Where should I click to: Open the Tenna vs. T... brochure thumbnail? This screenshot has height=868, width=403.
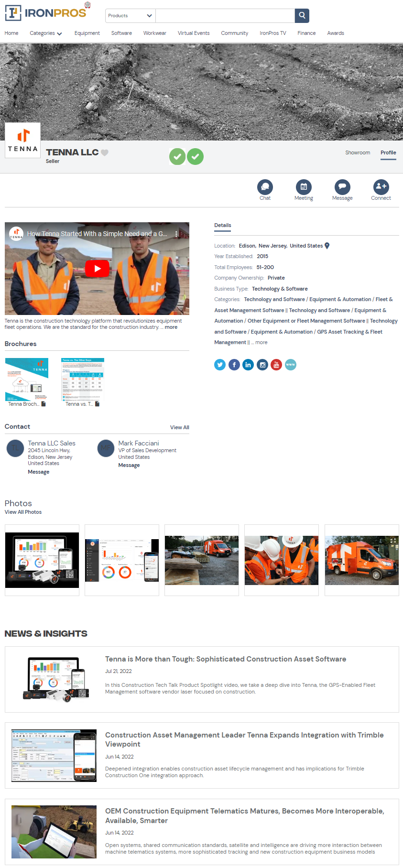83,380
